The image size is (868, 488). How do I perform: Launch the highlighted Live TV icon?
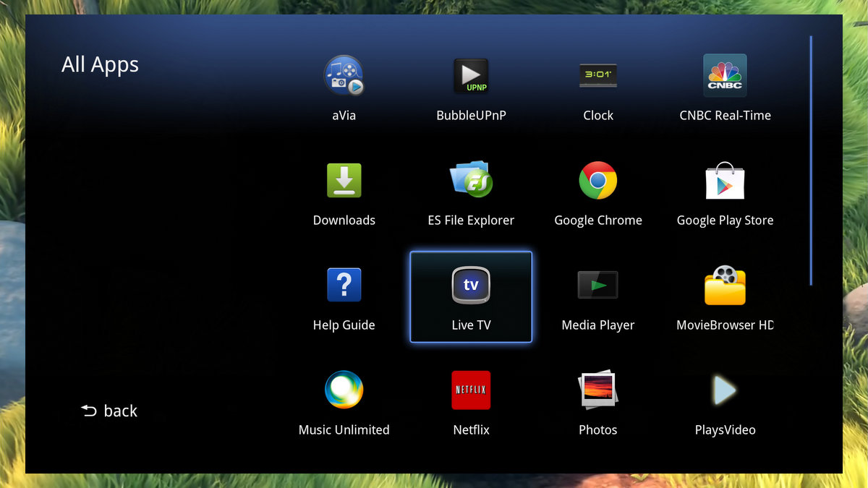pos(471,285)
